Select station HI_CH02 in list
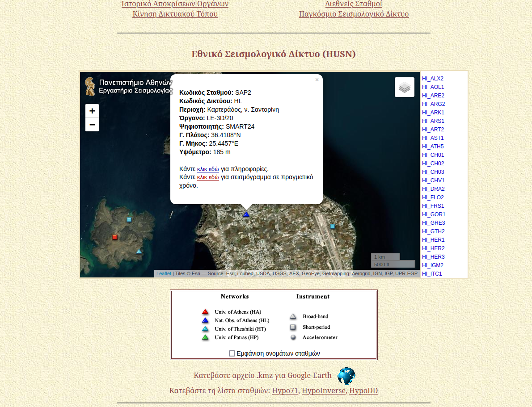This screenshot has width=532, height=407. (x=433, y=163)
